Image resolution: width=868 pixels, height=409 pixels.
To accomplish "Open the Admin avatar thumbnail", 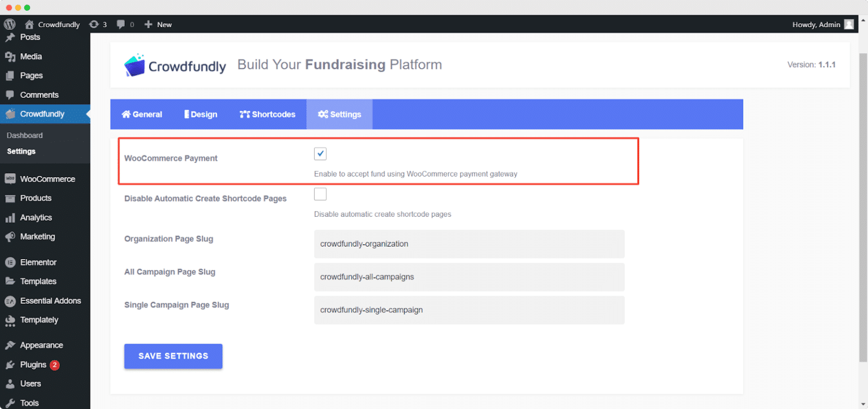I will coord(849,24).
